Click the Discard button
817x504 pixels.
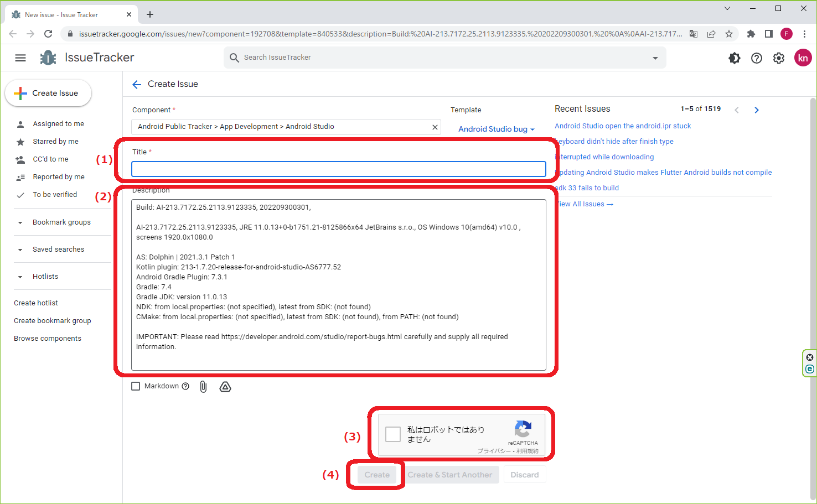(x=525, y=475)
